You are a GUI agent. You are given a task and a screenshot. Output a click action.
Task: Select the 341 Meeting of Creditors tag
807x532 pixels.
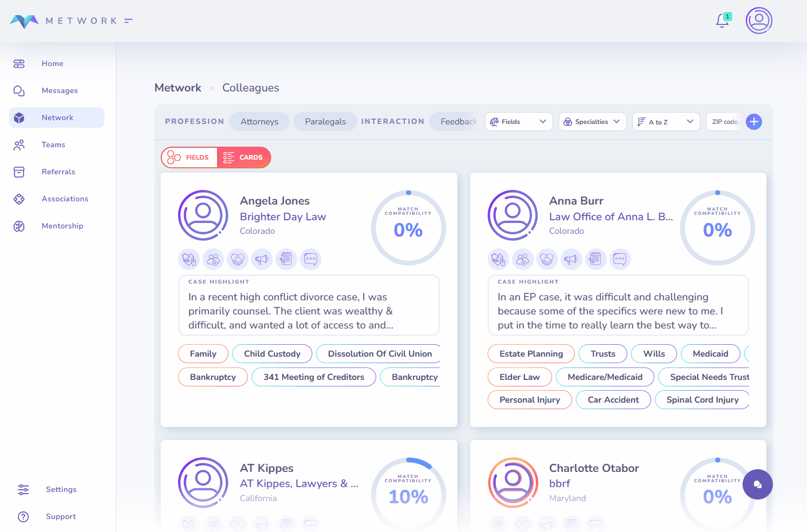coord(314,377)
